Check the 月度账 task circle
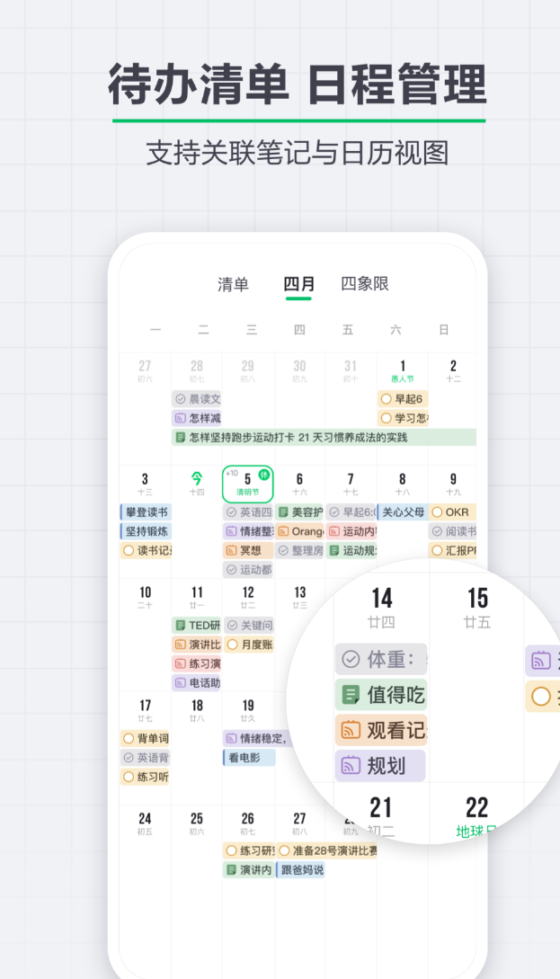 (x=232, y=645)
